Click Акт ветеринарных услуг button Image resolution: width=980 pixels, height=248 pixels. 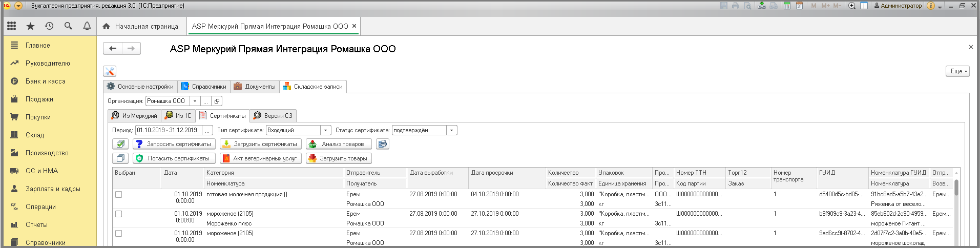[260, 158]
